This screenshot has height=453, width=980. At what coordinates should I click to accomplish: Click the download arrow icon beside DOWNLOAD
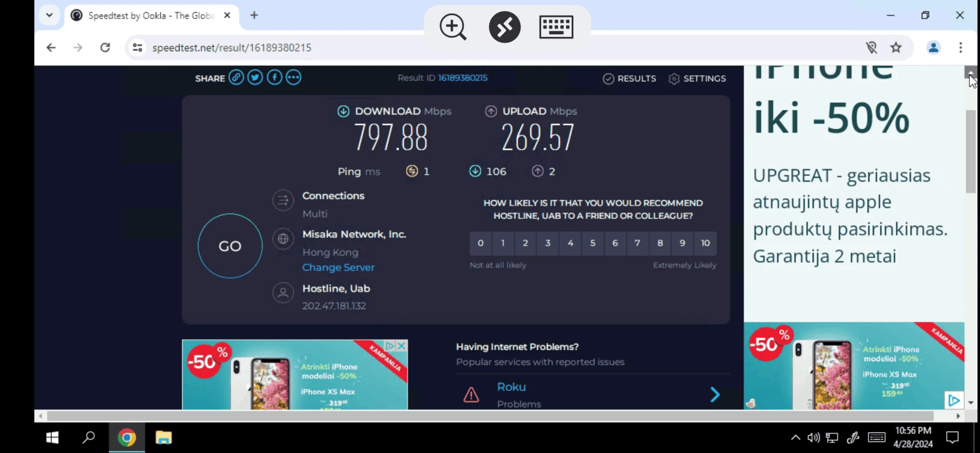[x=344, y=111]
